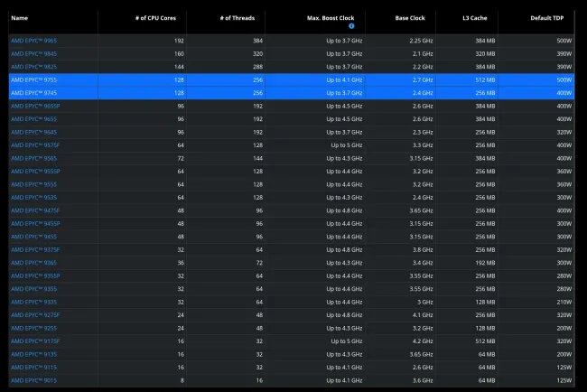
Task: Click the AMD EPYC 9365 link
Action: click(x=33, y=262)
